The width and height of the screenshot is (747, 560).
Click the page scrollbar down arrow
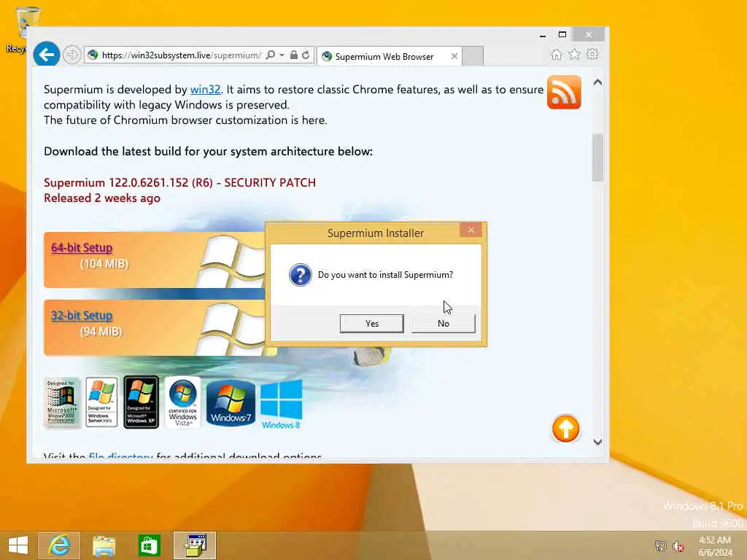coord(597,442)
